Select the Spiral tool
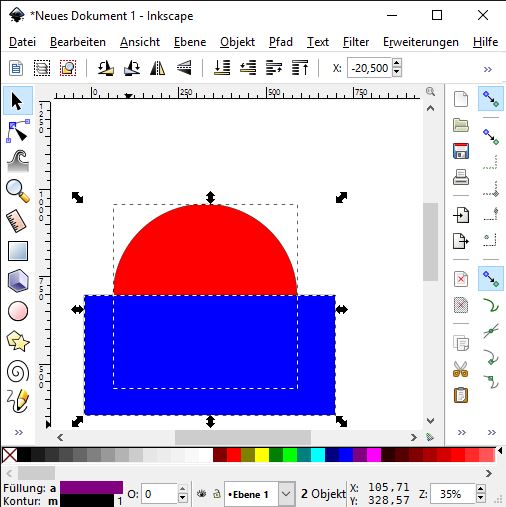Image resolution: width=506 pixels, height=507 pixels. (x=18, y=371)
